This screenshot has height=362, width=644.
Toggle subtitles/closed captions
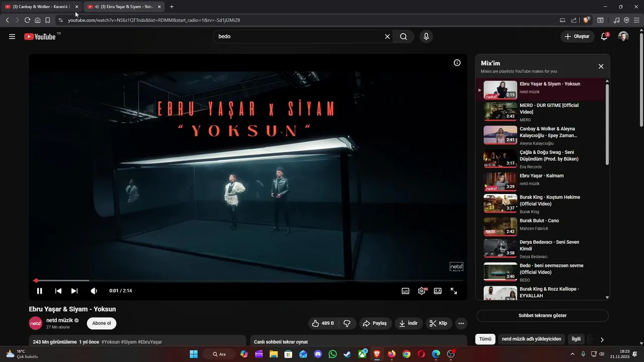click(x=406, y=291)
